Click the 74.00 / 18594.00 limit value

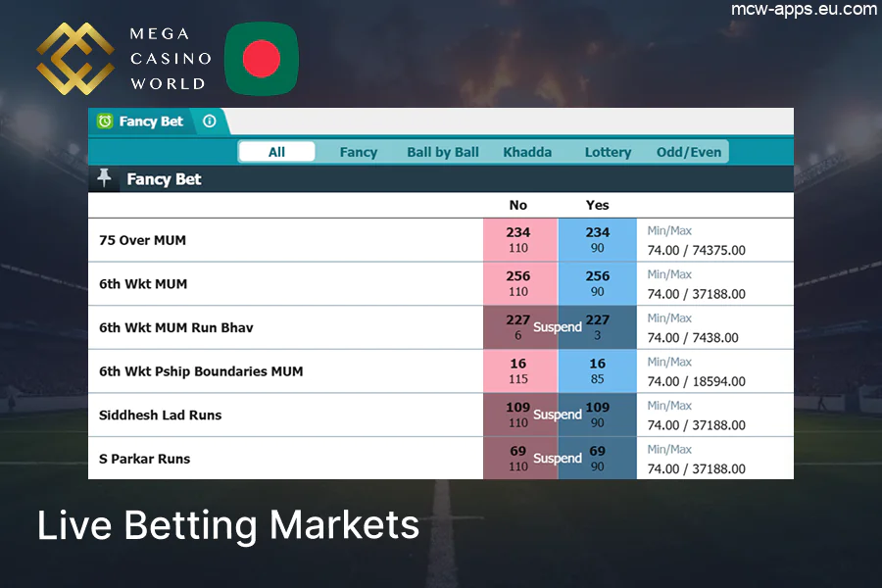(x=697, y=381)
